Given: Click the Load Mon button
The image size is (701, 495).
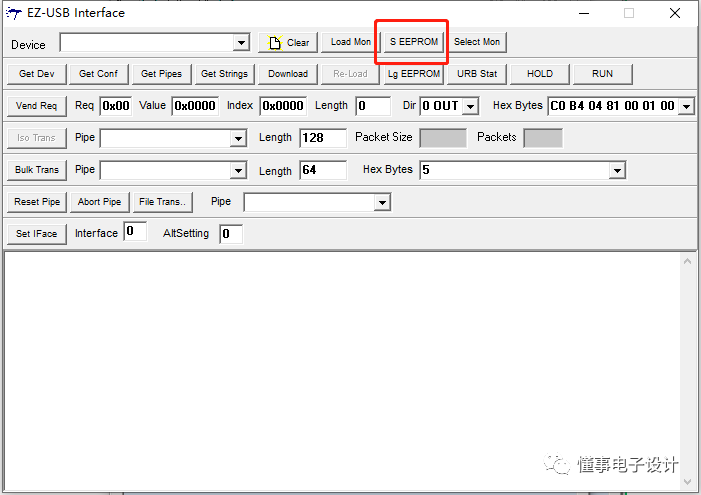Looking at the screenshot, I should point(350,42).
